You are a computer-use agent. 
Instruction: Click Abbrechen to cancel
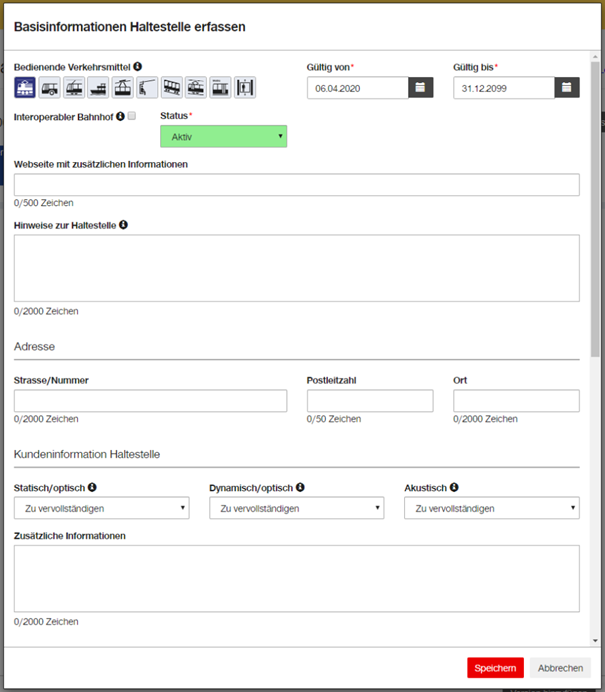coord(560,668)
